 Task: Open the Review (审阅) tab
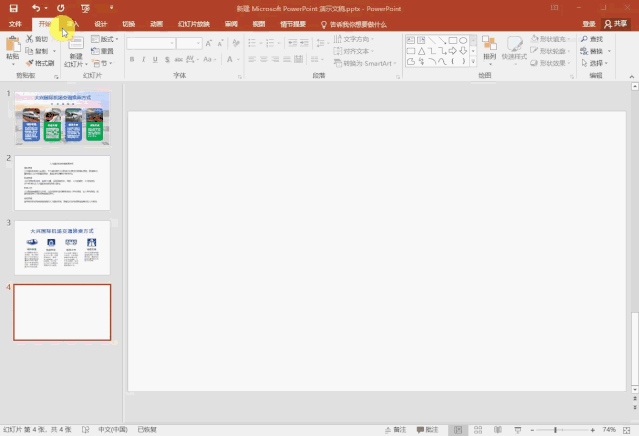coord(231,24)
